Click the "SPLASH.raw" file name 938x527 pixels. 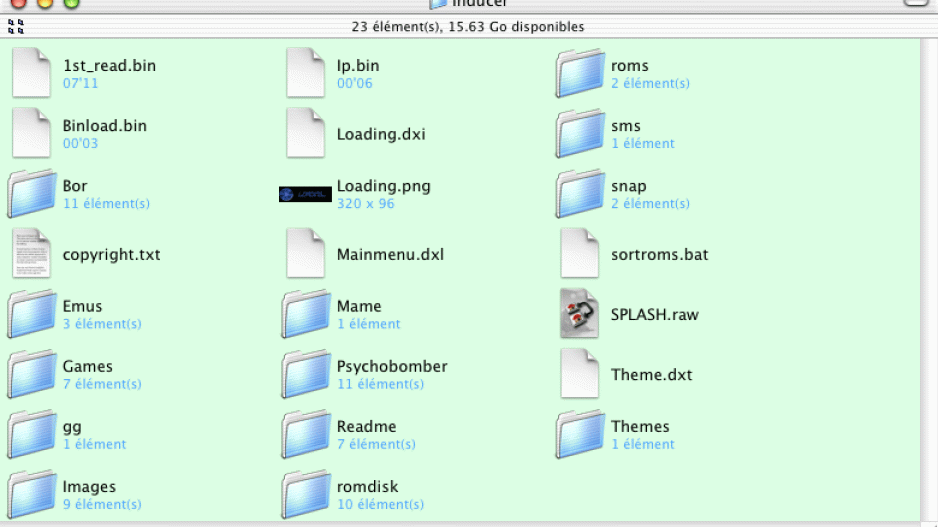pyautogui.click(x=654, y=315)
